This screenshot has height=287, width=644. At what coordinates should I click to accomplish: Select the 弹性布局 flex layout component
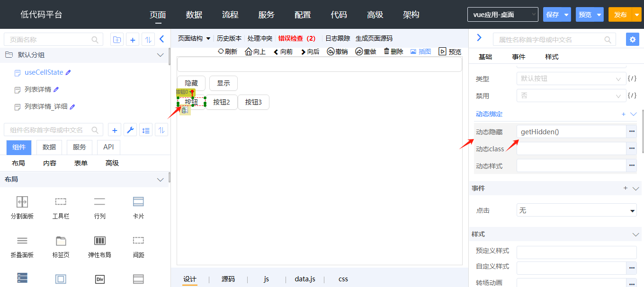tap(99, 246)
